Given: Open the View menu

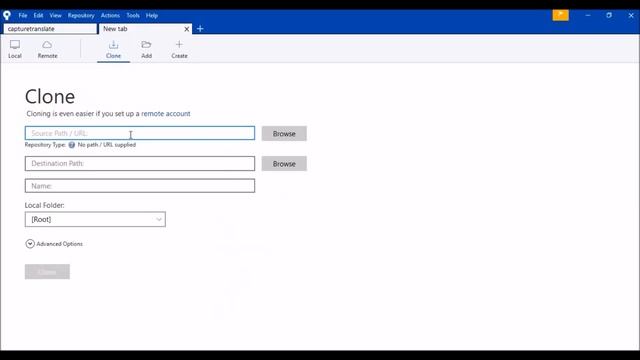Looking at the screenshot, I should point(56,16).
